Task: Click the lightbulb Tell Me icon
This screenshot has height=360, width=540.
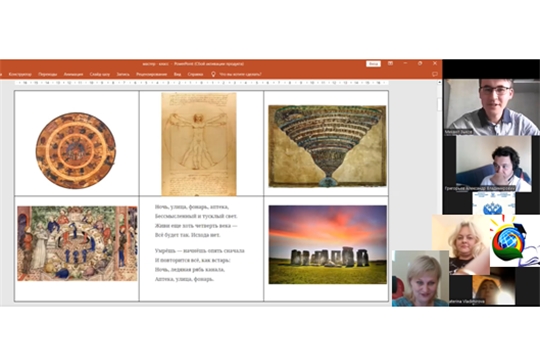Action: click(x=213, y=74)
